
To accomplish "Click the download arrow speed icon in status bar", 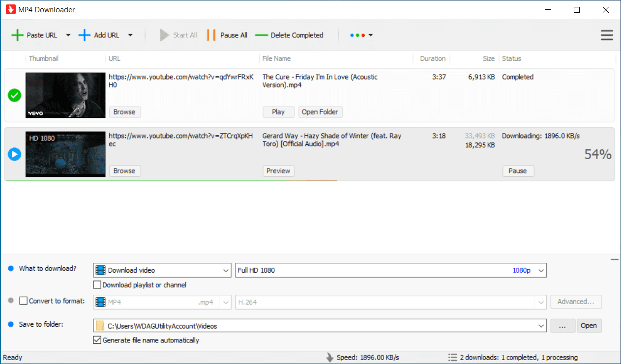I will click(x=330, y=358).
